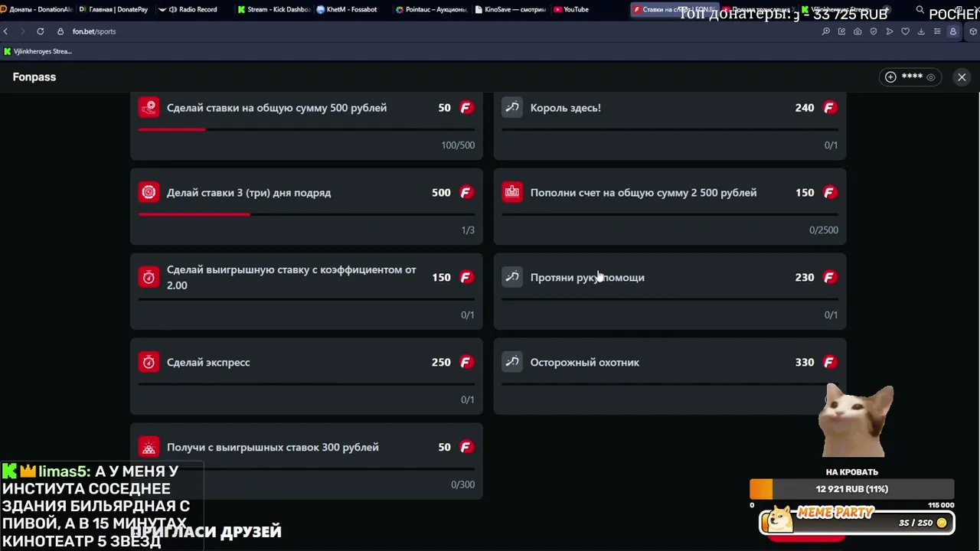This screenshot has height=551, width=980.
Task: Click F coin on 'Сделай ставки на общую сумму' card
Action: [465, 108]
